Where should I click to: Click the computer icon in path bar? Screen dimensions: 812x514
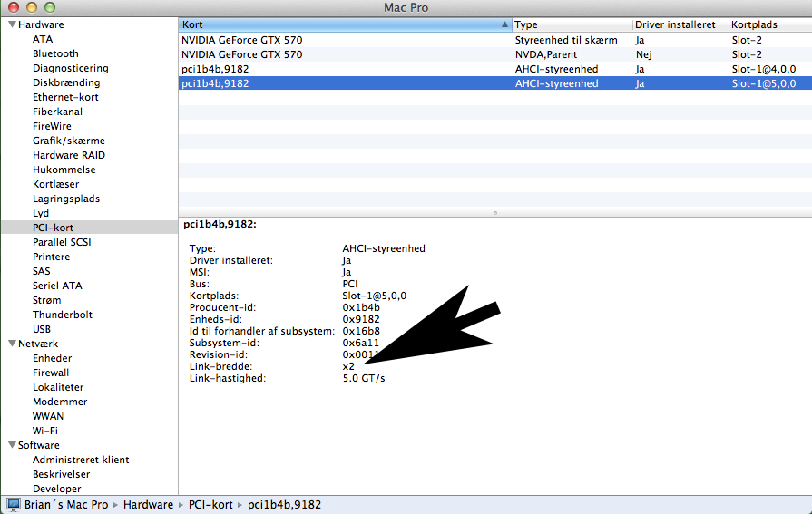pyautogui.click(x=14, y=505)
